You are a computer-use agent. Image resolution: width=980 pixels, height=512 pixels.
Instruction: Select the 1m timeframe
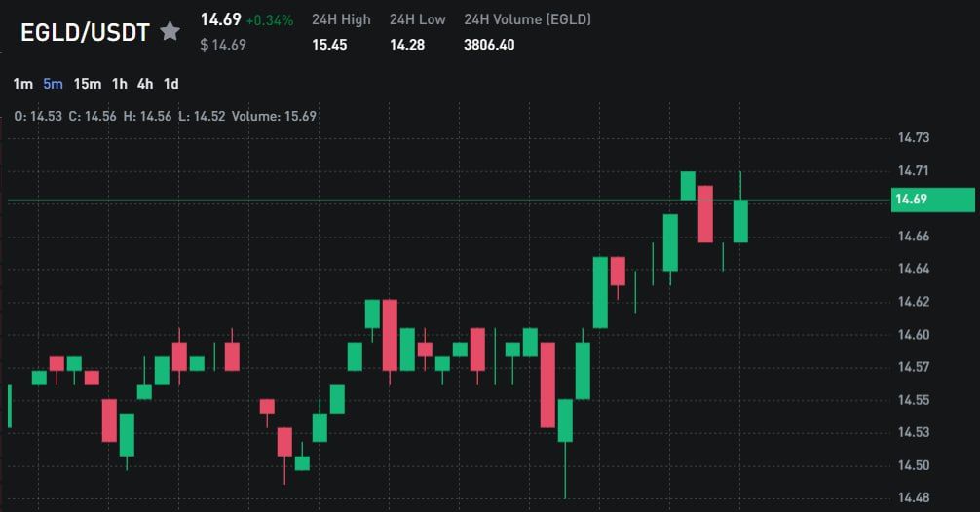(x=23, y=84)
